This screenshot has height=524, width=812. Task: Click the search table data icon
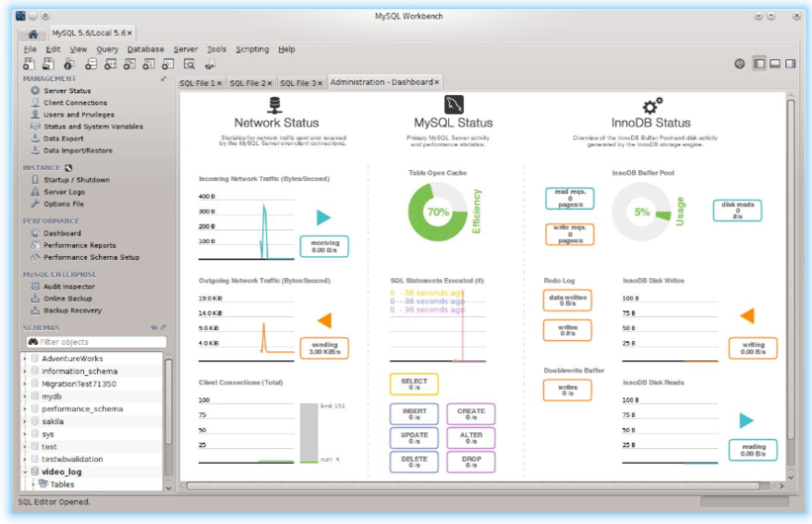189,64
